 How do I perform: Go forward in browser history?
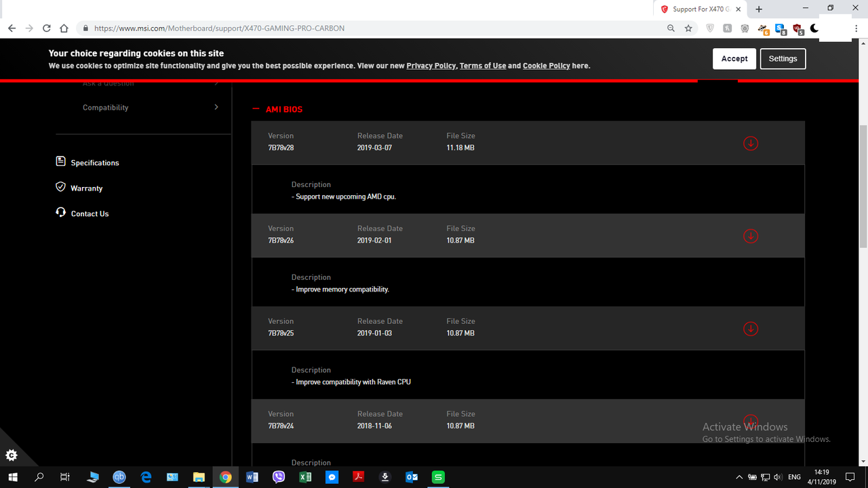(x=29, y=28)
